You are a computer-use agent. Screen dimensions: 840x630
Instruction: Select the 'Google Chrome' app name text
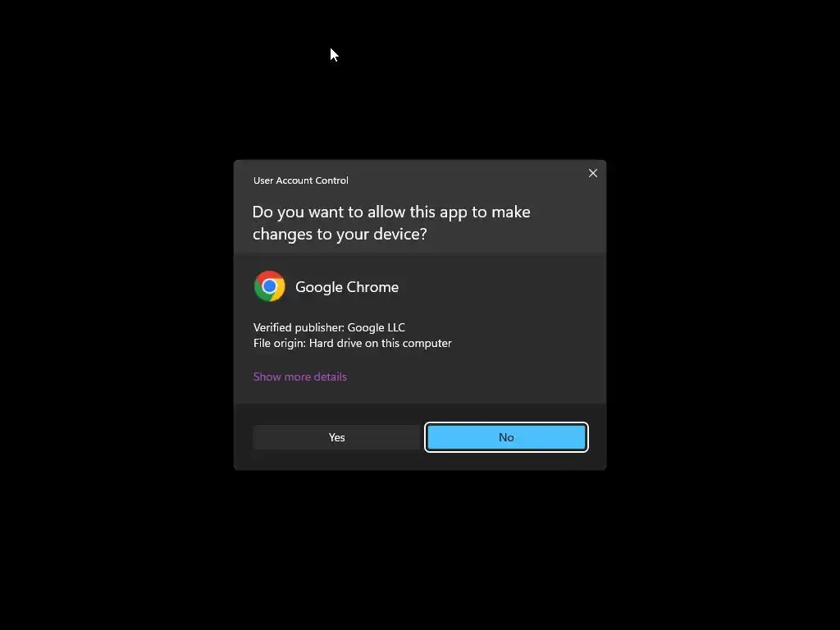(347, 287)
